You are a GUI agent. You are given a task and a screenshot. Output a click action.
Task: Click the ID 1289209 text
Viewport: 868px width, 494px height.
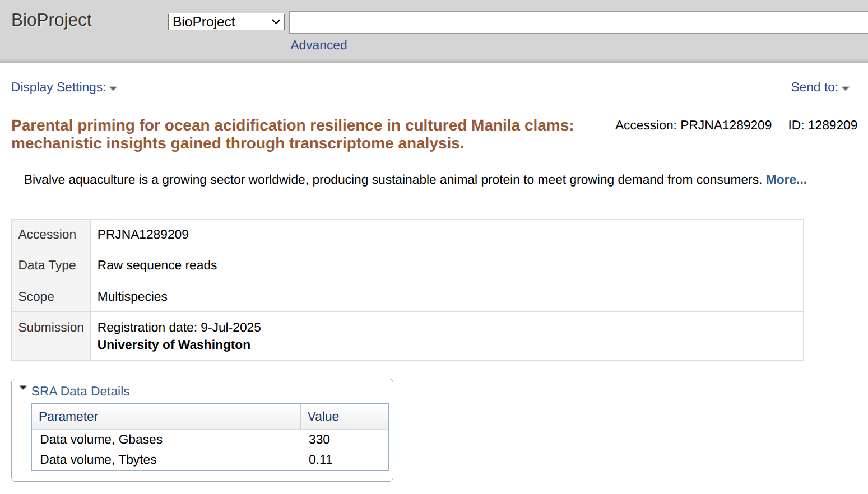pyautogui.click(x=822, y=125)
